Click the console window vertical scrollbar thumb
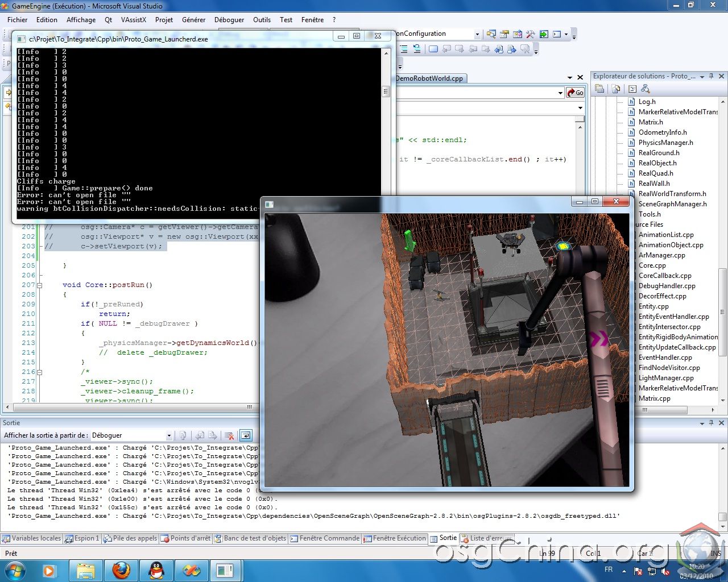The image size is (728, 582). (x=386, y=92)
